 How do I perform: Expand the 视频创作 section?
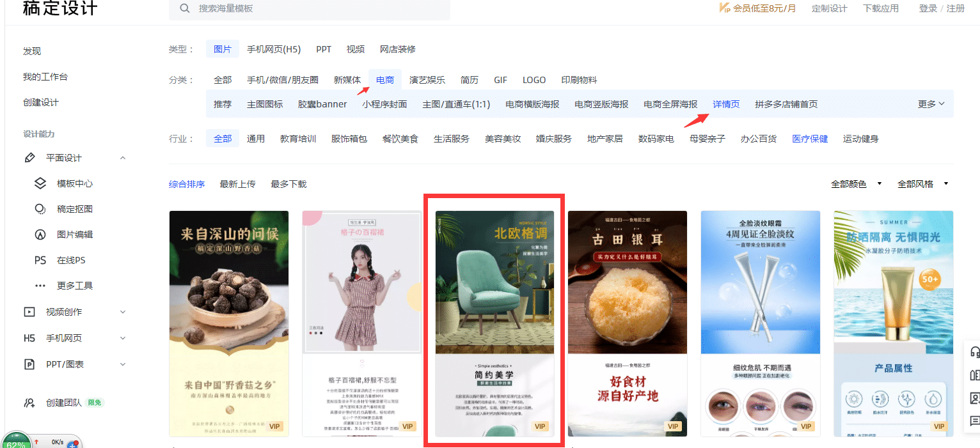pyautogui.click(x=123, y=312)
